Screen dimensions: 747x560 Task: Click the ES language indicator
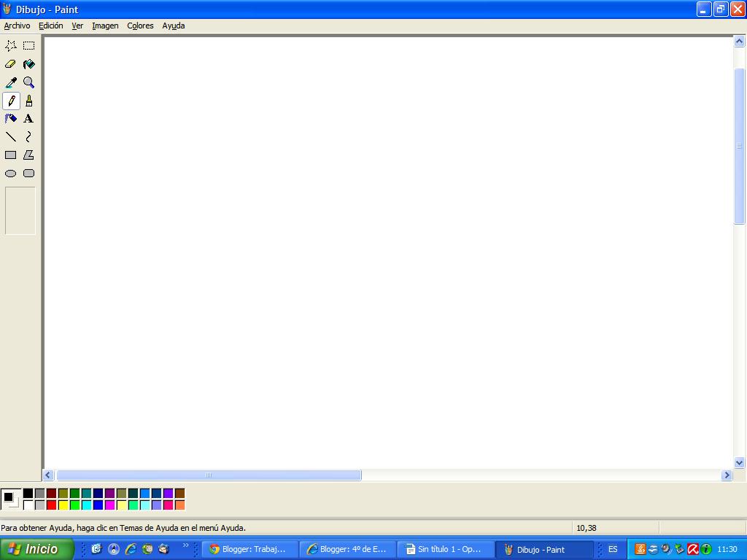point(613,549)
